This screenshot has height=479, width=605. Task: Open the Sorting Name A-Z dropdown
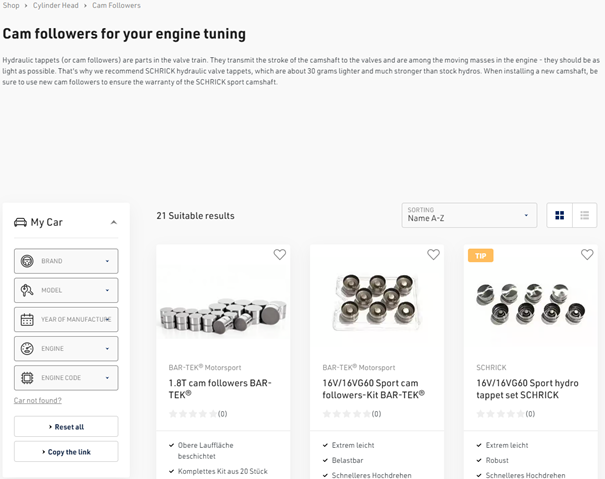click(469, 215)
